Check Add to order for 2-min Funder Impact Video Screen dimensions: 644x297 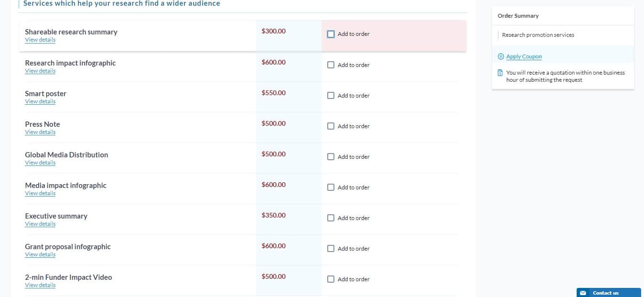(331, 279)
